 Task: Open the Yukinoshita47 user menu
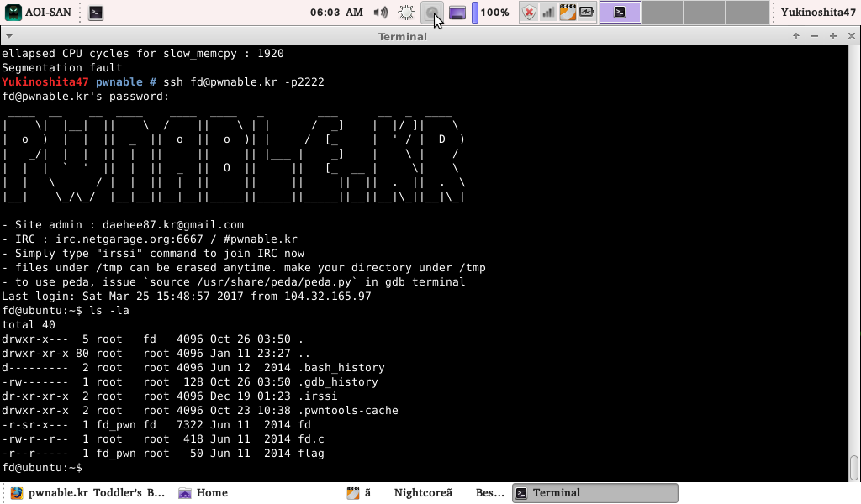click(x=818, y=12)
